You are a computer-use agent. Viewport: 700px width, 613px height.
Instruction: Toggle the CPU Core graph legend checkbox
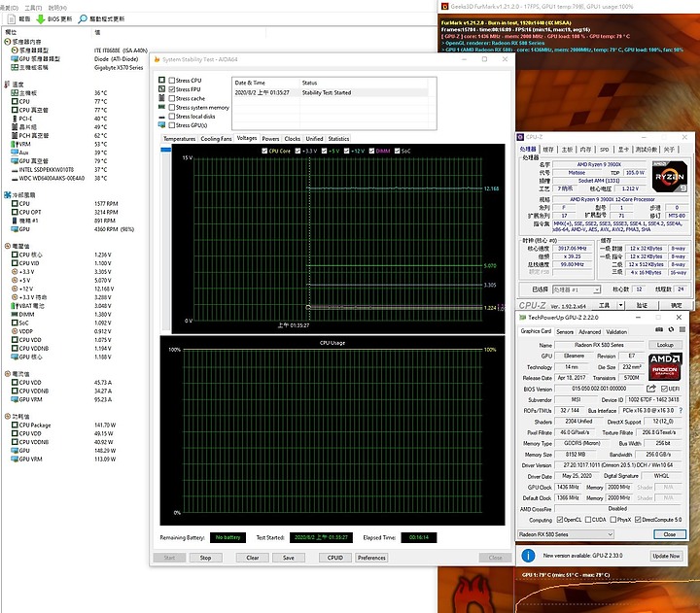coord(264,151)
